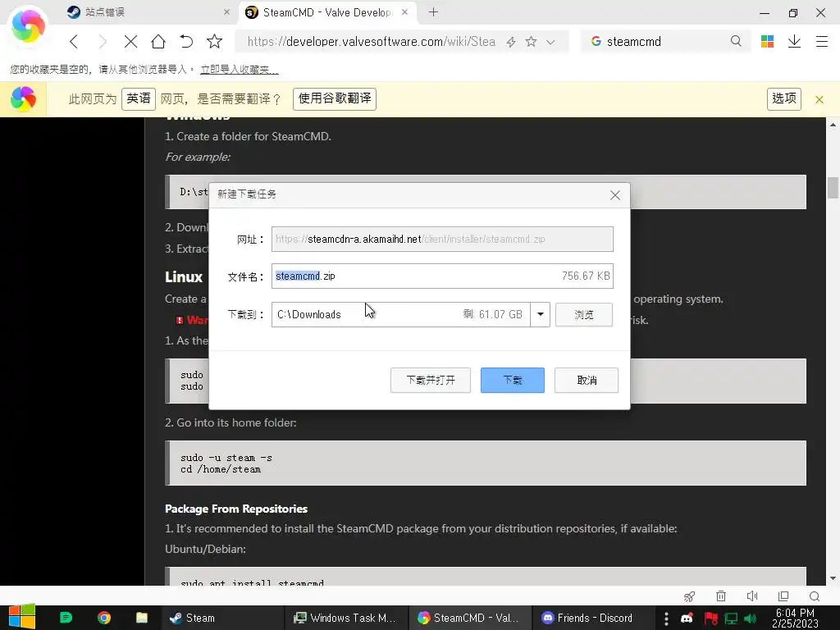Open the Windows Start menu
Screen dimensions: 840x630
pyautogui.click(x=21, y=617)
